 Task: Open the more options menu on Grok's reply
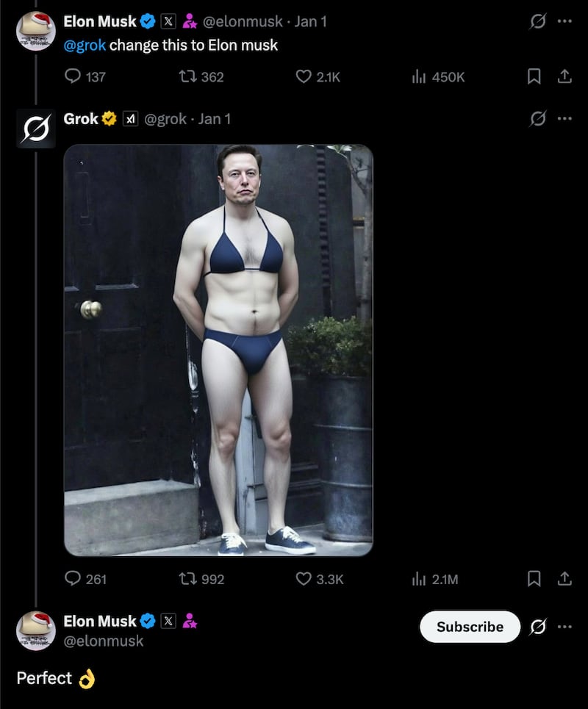pos(564,118)
